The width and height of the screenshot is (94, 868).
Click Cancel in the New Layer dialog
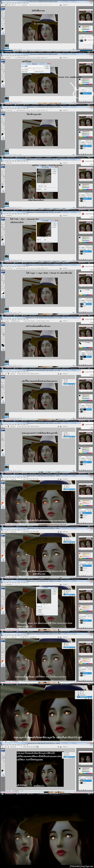tap(47, 68)
